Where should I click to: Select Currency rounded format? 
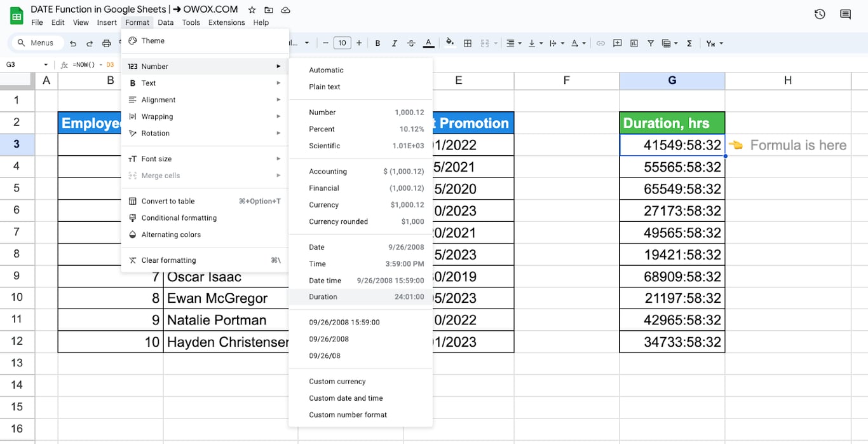coord(361,221)
